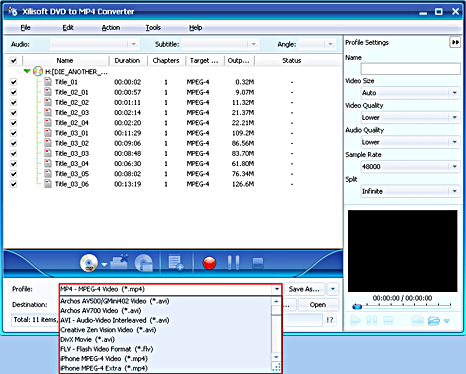466x374 pixels.
Task: Open the snapshot folder options arrow
Action: (447, 321)
